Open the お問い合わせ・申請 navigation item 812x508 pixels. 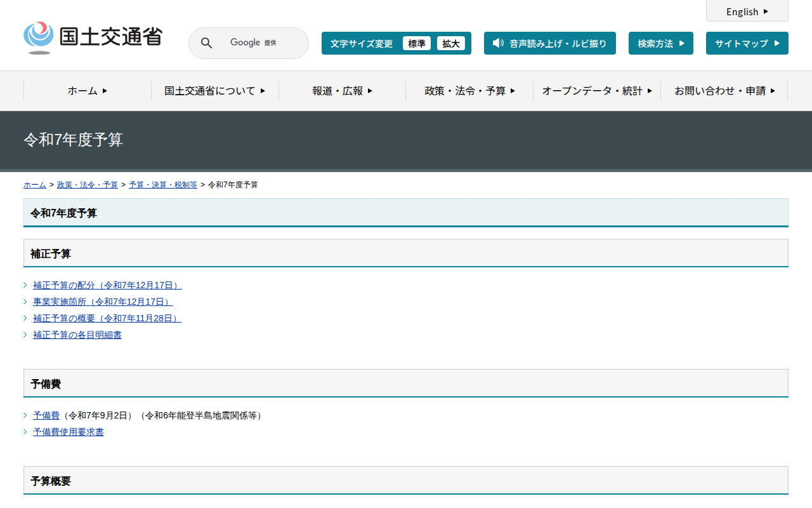(x=724, y=91)
